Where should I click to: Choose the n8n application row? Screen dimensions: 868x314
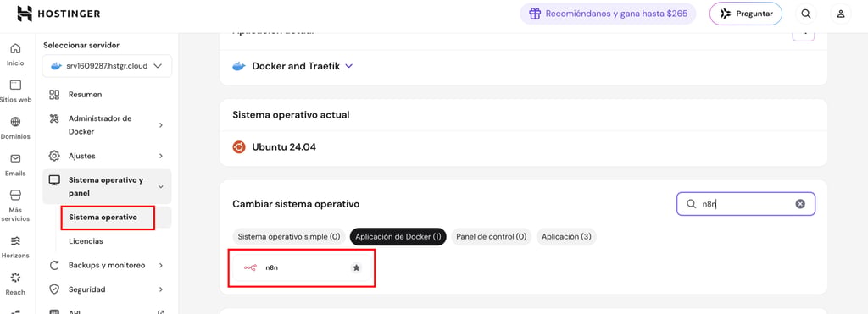(302, 267)
